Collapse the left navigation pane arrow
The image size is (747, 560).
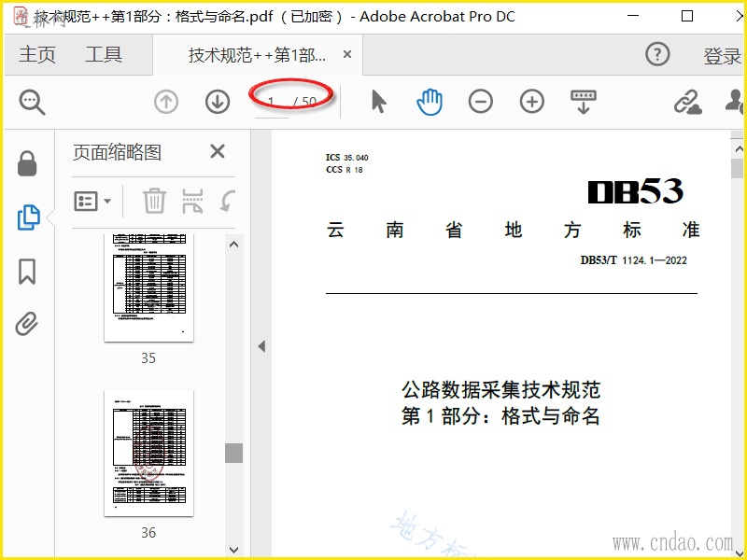pyautogui.click(x=261, y=346)
